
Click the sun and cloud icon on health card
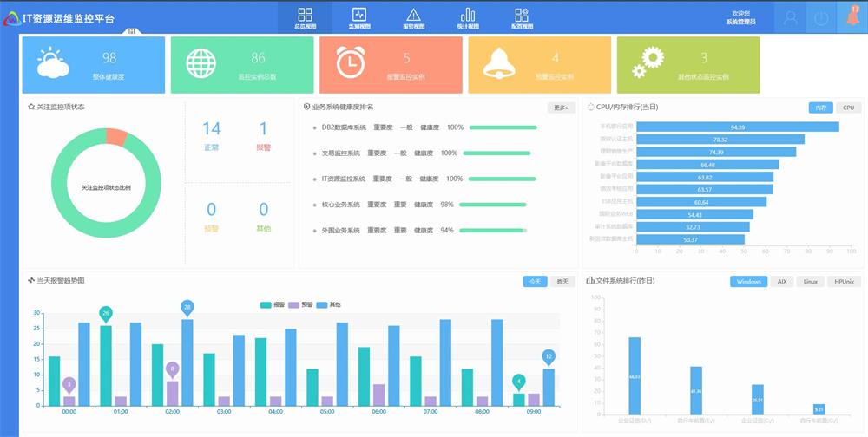coord(53,63)
